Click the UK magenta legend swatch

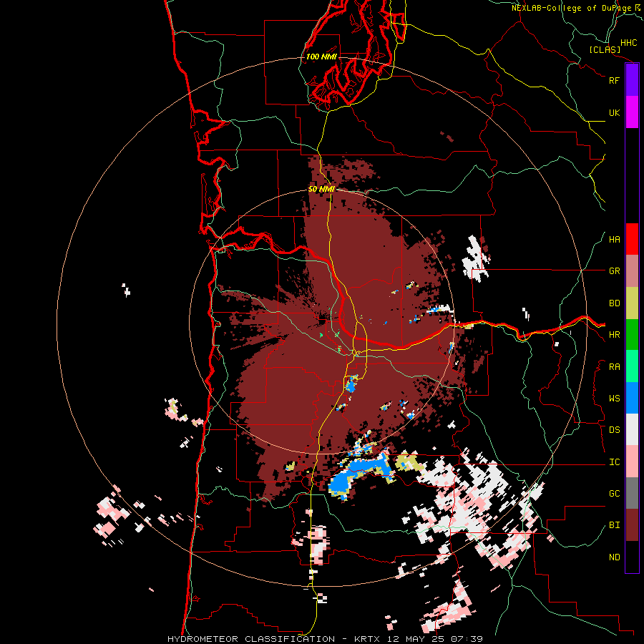point(632,112)
